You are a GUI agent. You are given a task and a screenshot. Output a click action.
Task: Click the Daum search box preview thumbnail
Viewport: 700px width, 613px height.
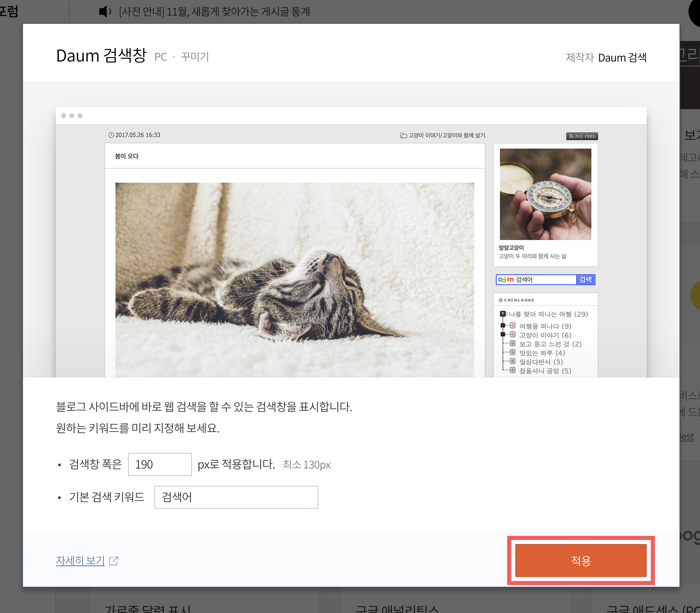[x=545, y=279]
